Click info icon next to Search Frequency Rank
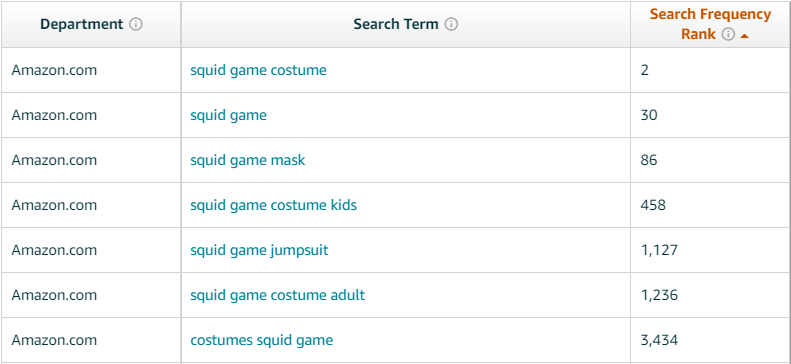The image size is (791, 364). coord(727,34)
